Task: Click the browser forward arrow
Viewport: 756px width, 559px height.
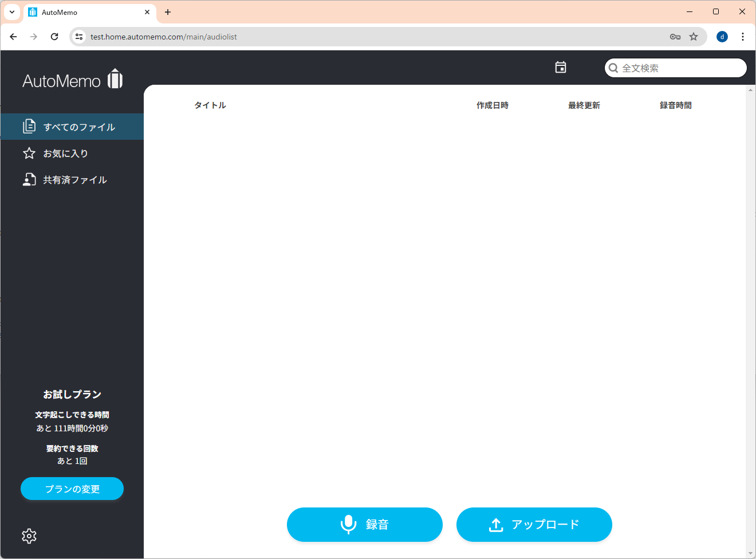Action: click(x=34, y=37)
